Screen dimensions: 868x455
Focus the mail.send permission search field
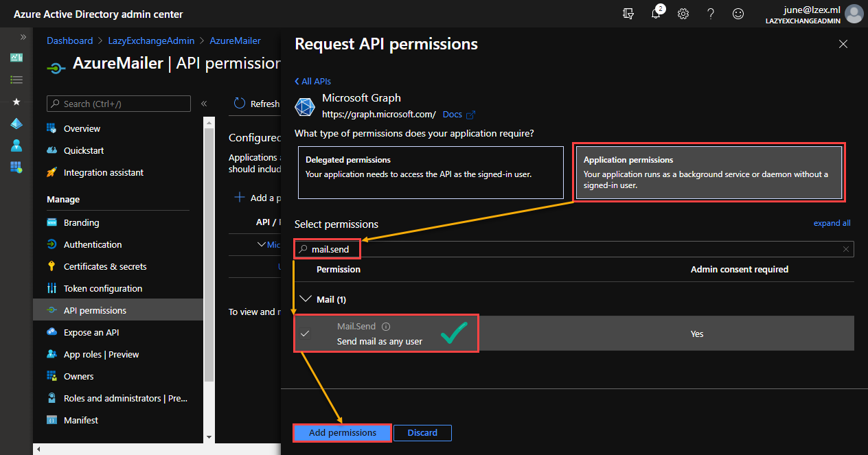click(573, 248)
